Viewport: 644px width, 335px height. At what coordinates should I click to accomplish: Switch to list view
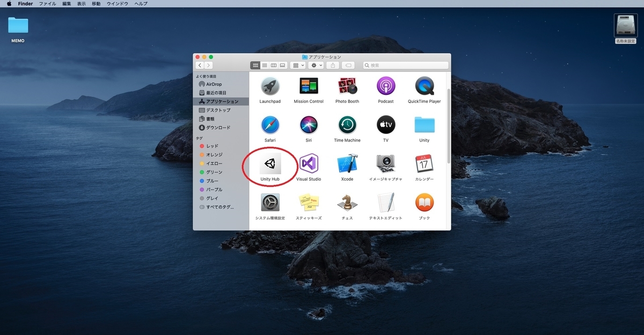click(x=265, y=65)
